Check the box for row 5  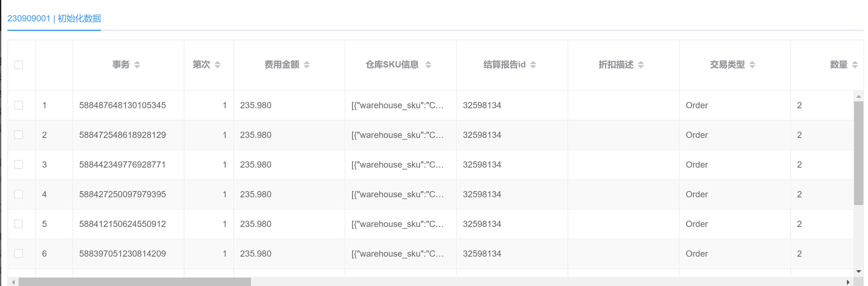coord(19,224)
